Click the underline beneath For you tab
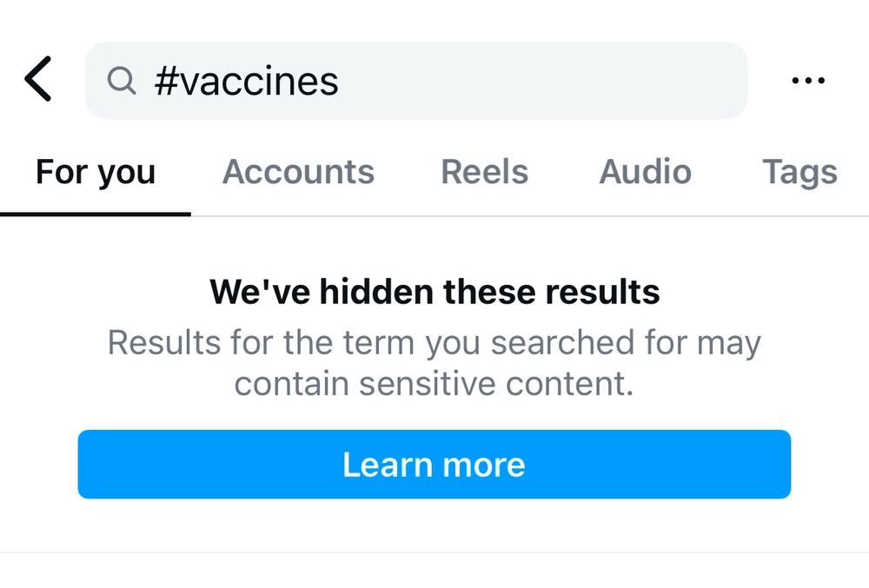 (x=96, y=214)
